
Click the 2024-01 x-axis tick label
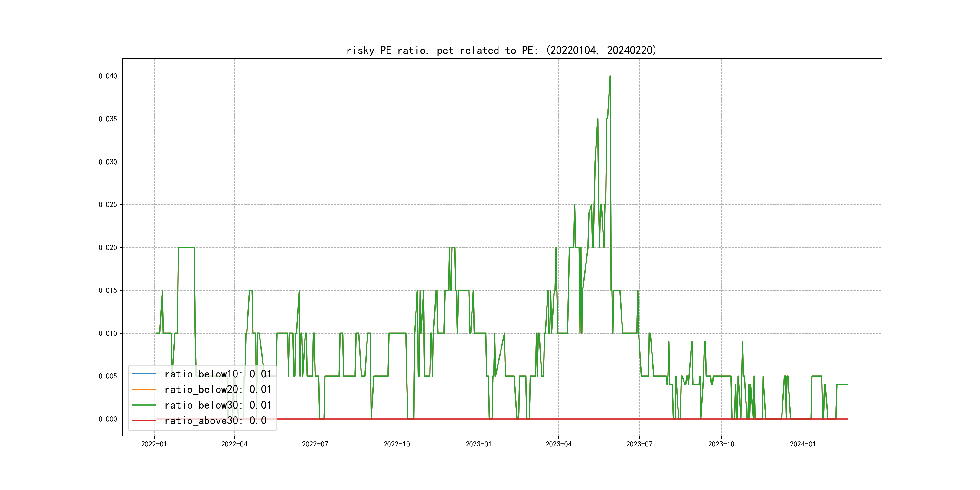click(x=803, y=444)
